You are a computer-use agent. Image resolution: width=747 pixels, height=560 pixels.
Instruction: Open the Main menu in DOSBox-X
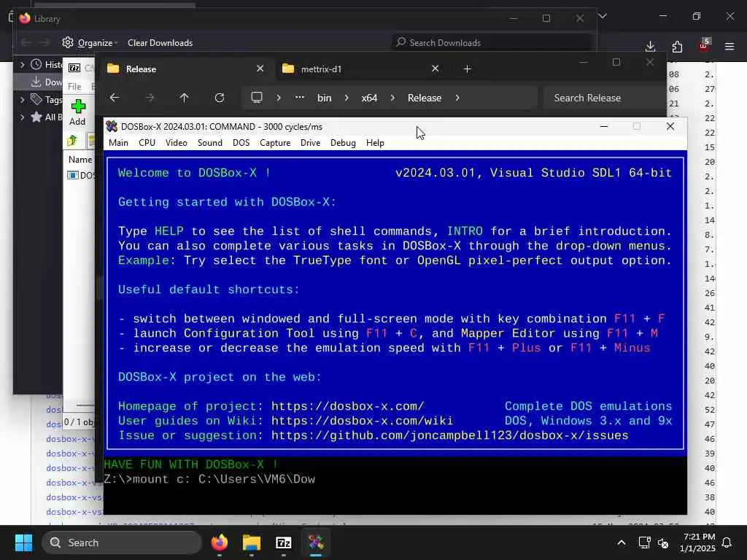(x=118, y=143)
